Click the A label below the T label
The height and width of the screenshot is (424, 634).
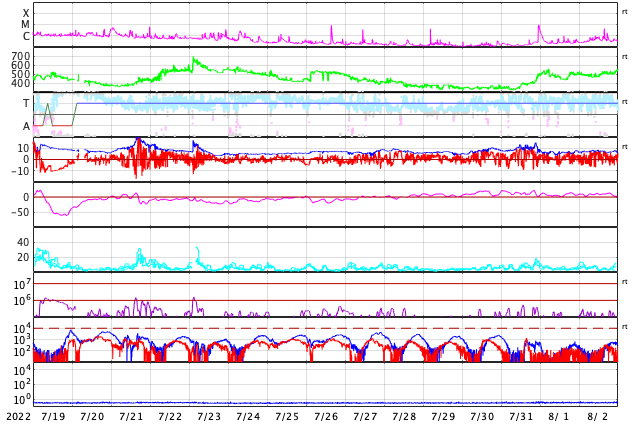[x=26, y=126]
